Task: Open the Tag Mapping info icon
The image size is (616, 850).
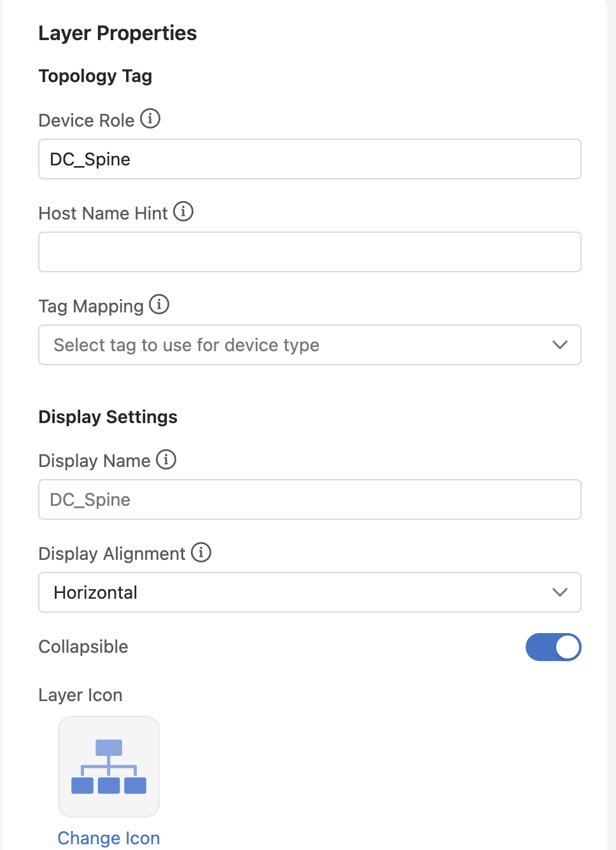Action: coord(159,305)
